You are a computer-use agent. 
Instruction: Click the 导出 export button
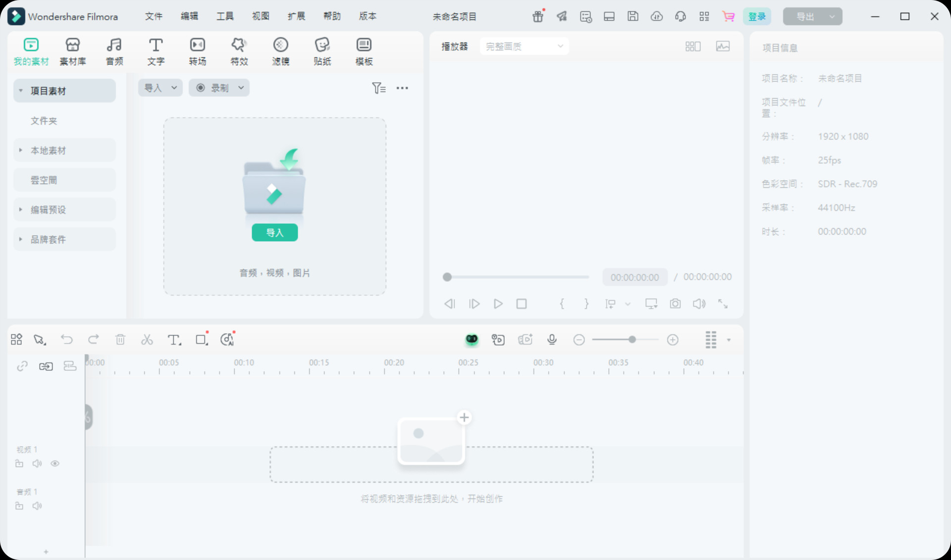[x=805, y=16]
